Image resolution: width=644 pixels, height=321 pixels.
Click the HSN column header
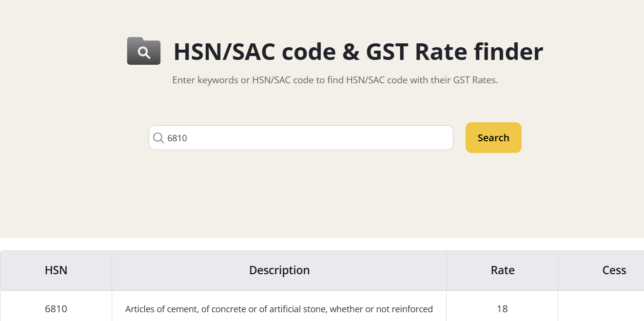[x=56, y=270]
